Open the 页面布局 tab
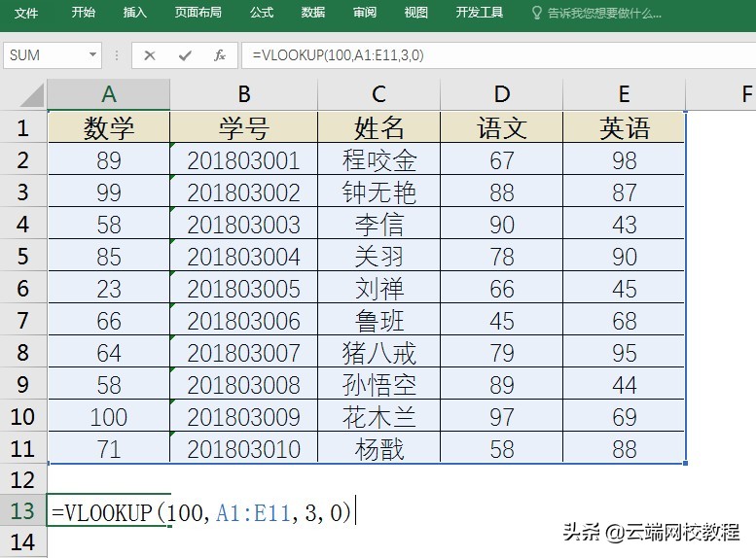 tap(198, 12)
